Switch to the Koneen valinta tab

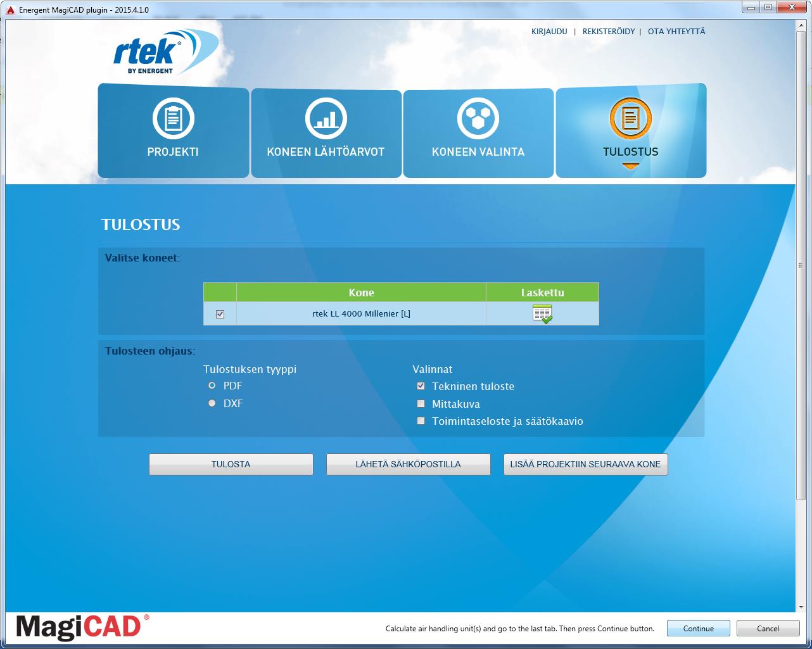coord(478,132)
